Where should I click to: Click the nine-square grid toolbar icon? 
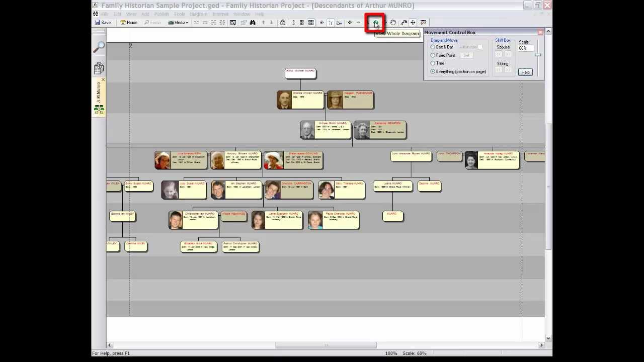(311, 23)
